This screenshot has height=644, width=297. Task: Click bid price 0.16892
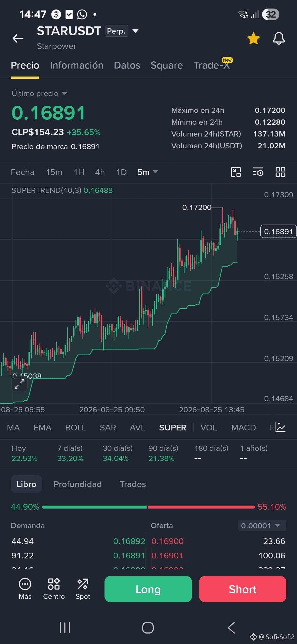click(x=129, y=541)
